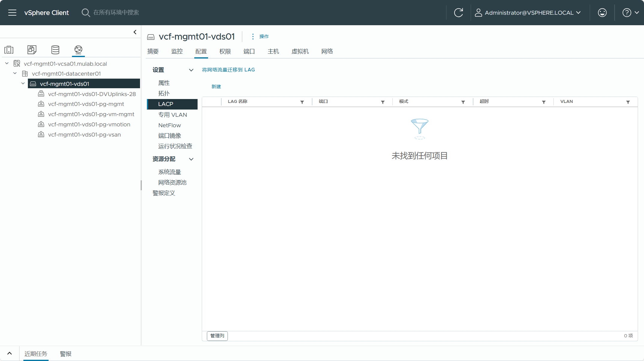
Task: Open the 端口 tab
Action: (249, 51)
